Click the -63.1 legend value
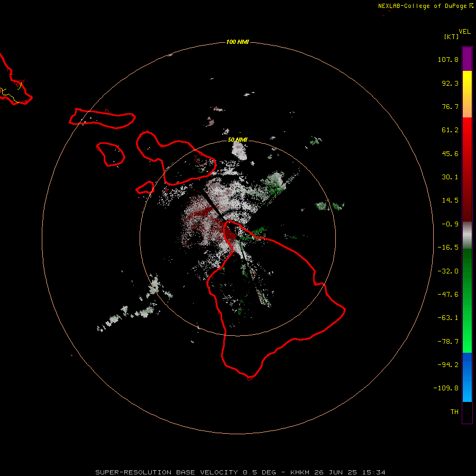 448,318
